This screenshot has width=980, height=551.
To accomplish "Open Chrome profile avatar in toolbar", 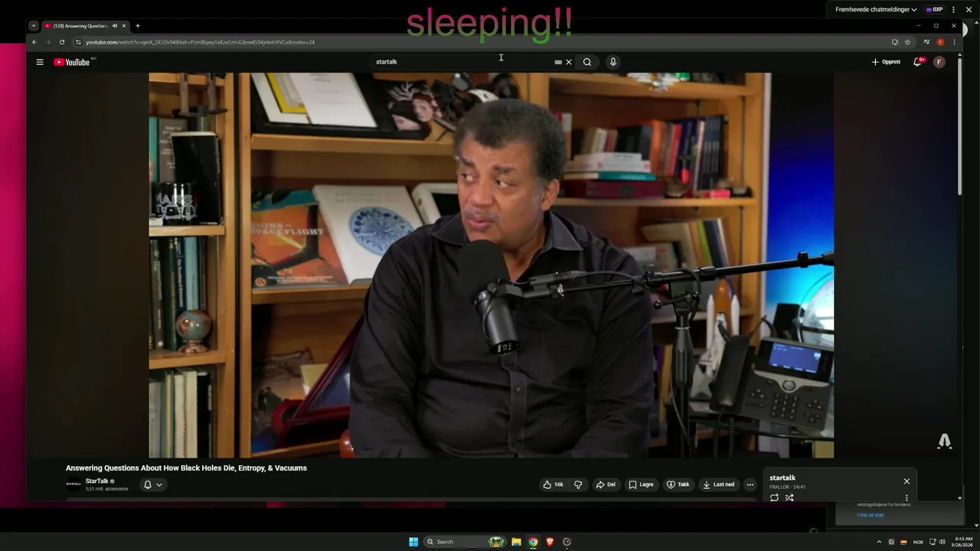I will 940,42.
